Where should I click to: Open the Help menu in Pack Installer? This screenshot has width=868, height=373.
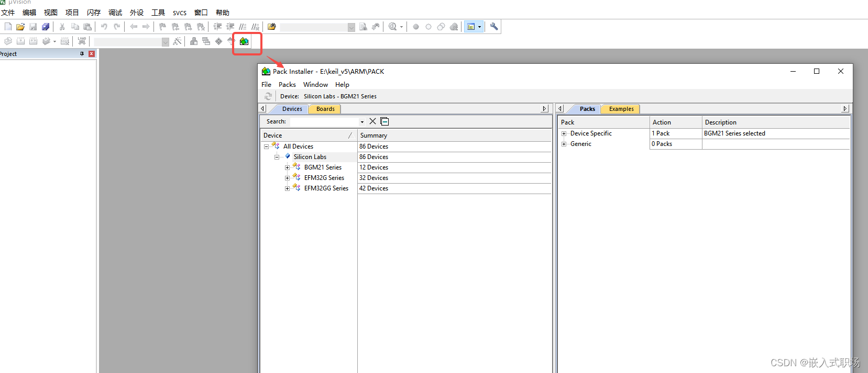coord(342,84)
